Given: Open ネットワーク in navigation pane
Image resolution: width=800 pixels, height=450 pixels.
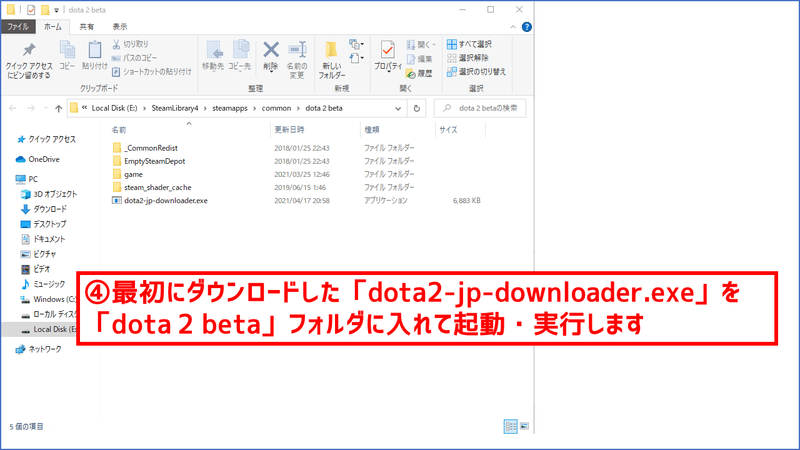Looking at the screenshot, I should click(x=39, y=349).
